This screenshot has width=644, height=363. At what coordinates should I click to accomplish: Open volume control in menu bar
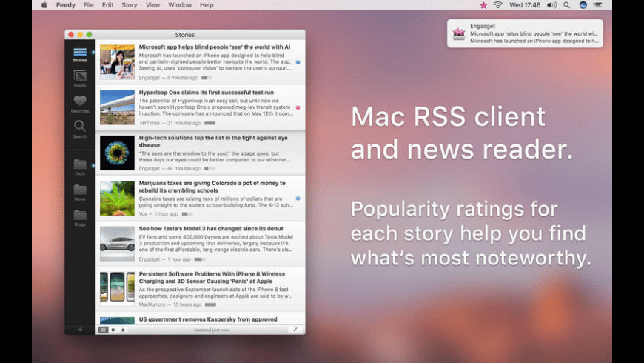[x=551, y=5]
